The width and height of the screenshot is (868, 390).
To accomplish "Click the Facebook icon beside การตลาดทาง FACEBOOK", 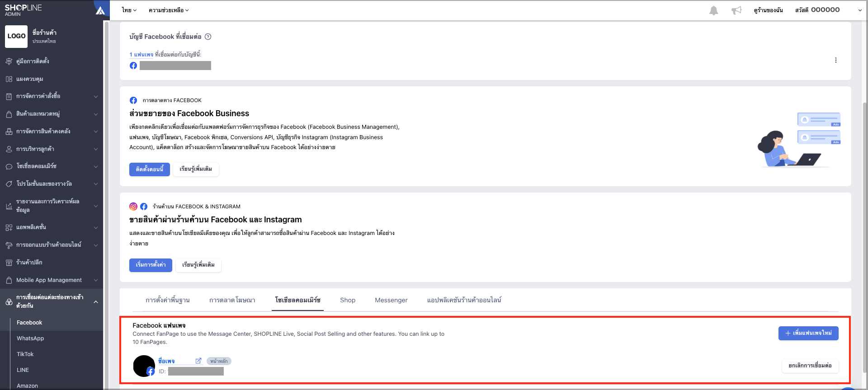I will 133,100.
